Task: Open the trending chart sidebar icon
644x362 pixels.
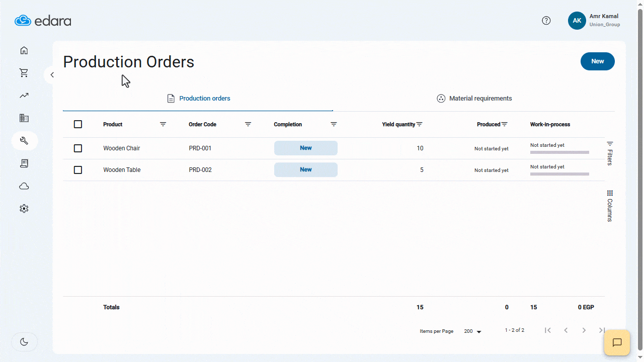Action: 24,96
